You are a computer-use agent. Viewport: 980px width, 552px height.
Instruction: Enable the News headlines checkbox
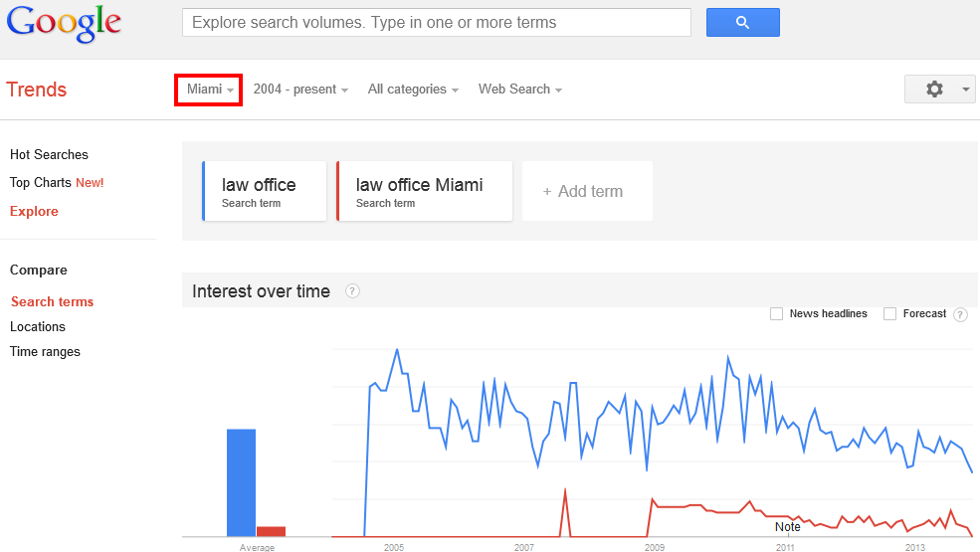[x=776, y=314]
